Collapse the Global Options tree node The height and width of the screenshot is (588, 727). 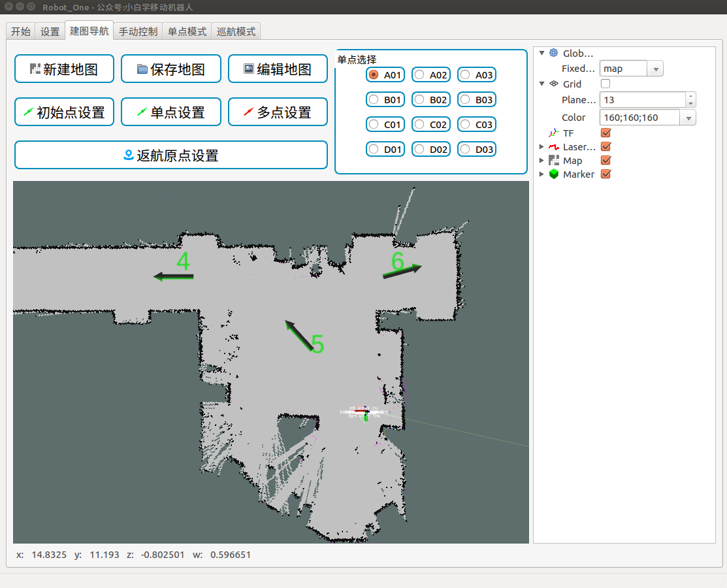[x=541, y=53]
